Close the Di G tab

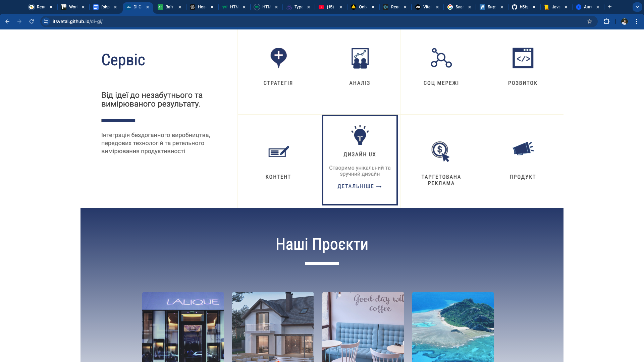[148, 7]
